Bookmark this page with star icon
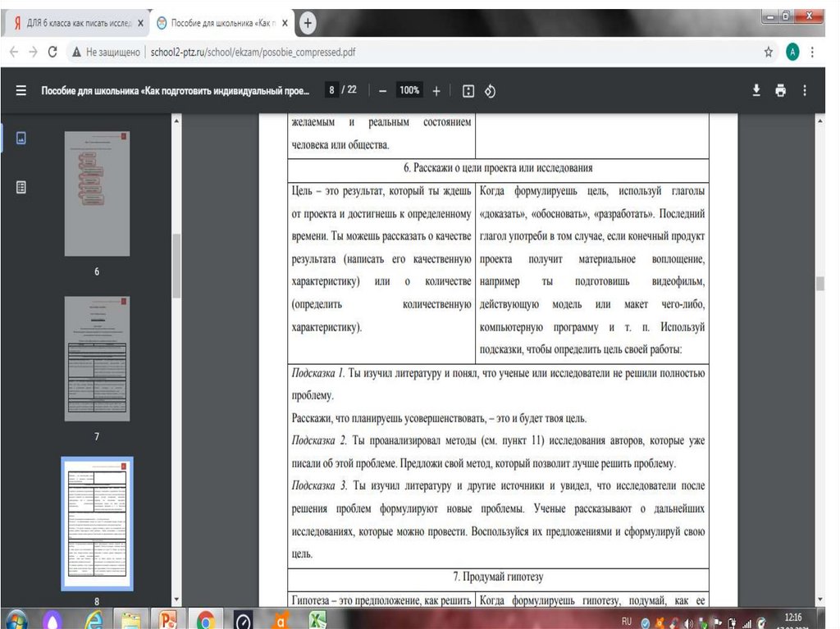 [769, 52]
